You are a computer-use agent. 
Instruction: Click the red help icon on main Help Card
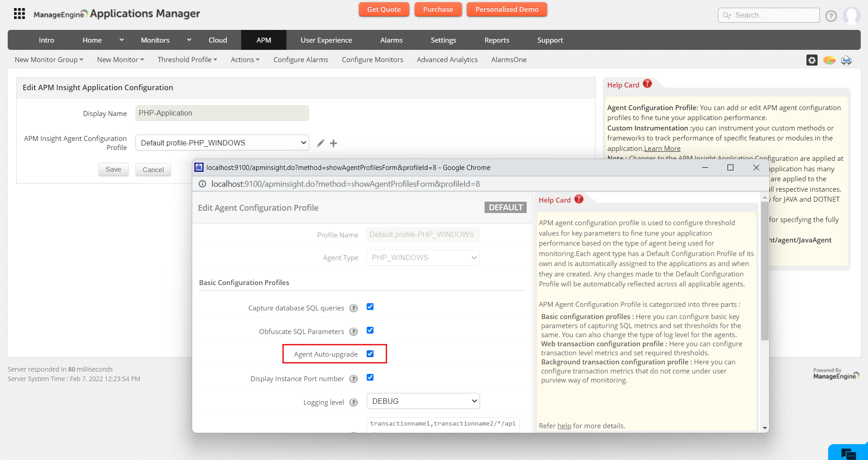click(647, 83)
